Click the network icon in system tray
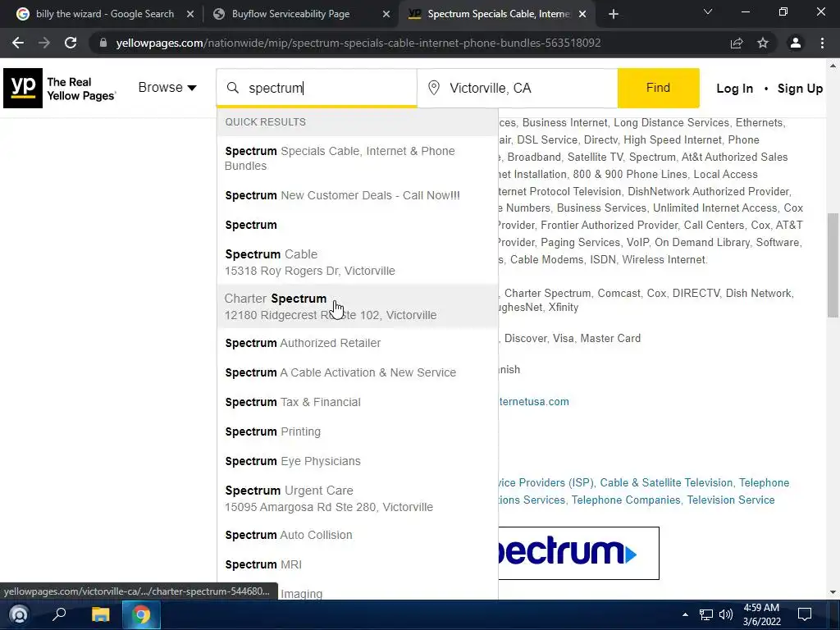The height and width of the screenshot is (630, 840). pyautogui.click(x=706, y=614)
